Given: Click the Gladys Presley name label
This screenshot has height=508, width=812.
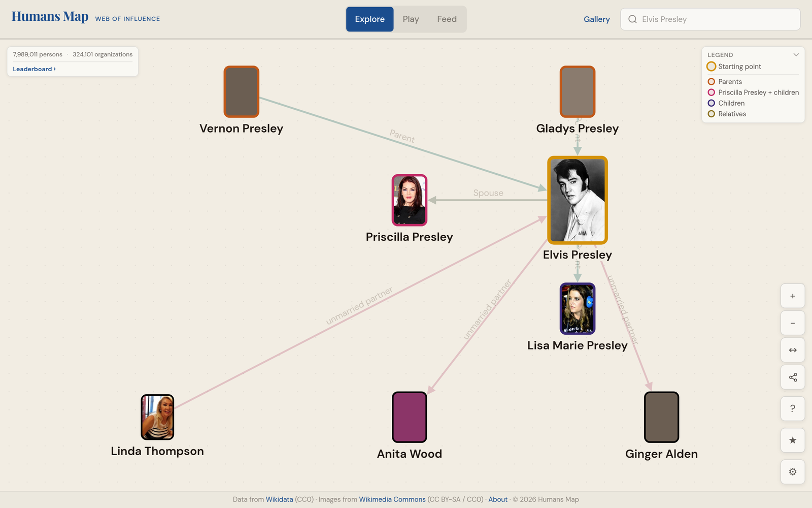Looking at the screenshot, I should [x=578, y=129].
